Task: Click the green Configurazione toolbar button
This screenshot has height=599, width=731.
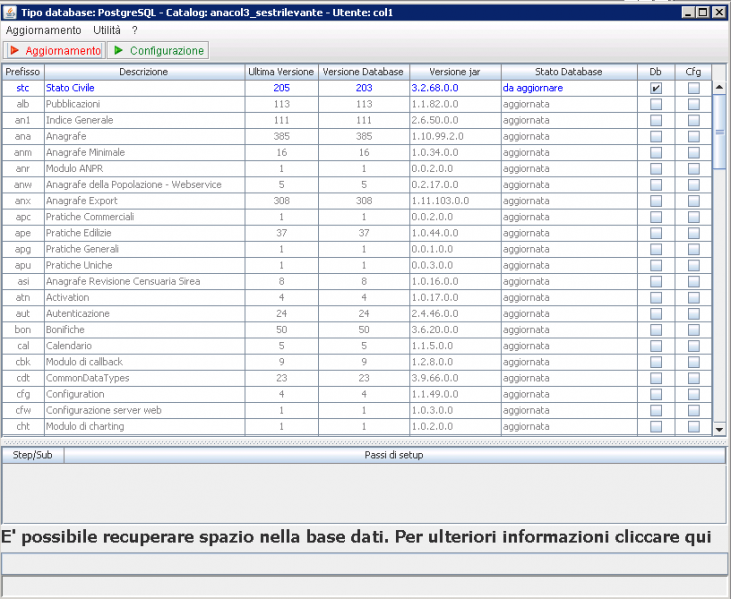Action: pos(157,50)
